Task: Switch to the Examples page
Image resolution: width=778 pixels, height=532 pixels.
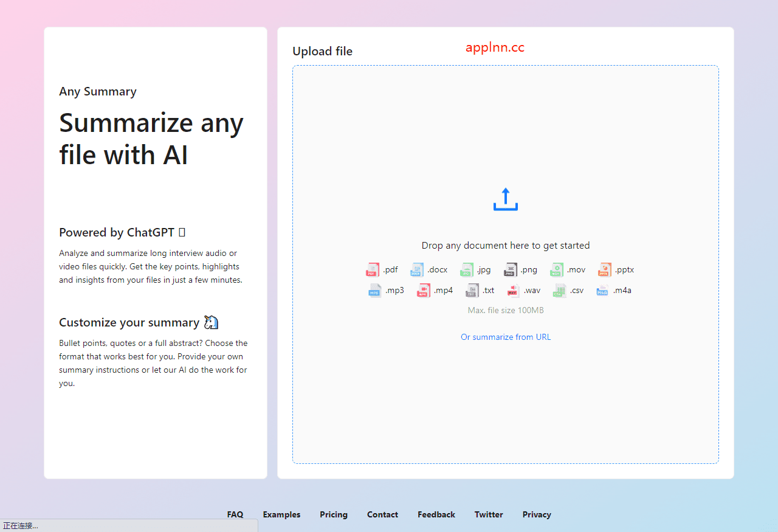Action: [x=281, y=514]
